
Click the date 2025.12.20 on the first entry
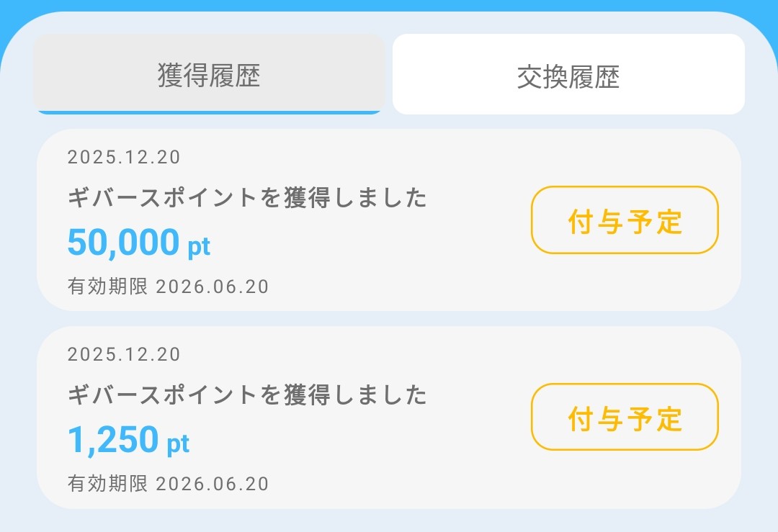pos(125,157)
